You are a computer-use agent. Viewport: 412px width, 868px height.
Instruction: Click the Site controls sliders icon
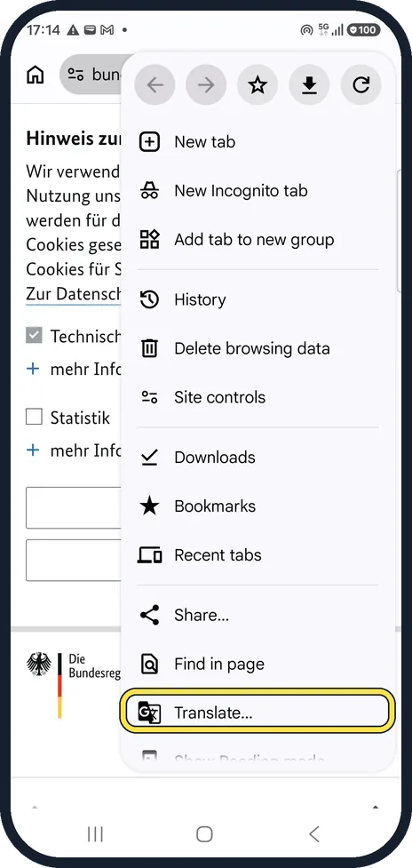tap(149, 397)
